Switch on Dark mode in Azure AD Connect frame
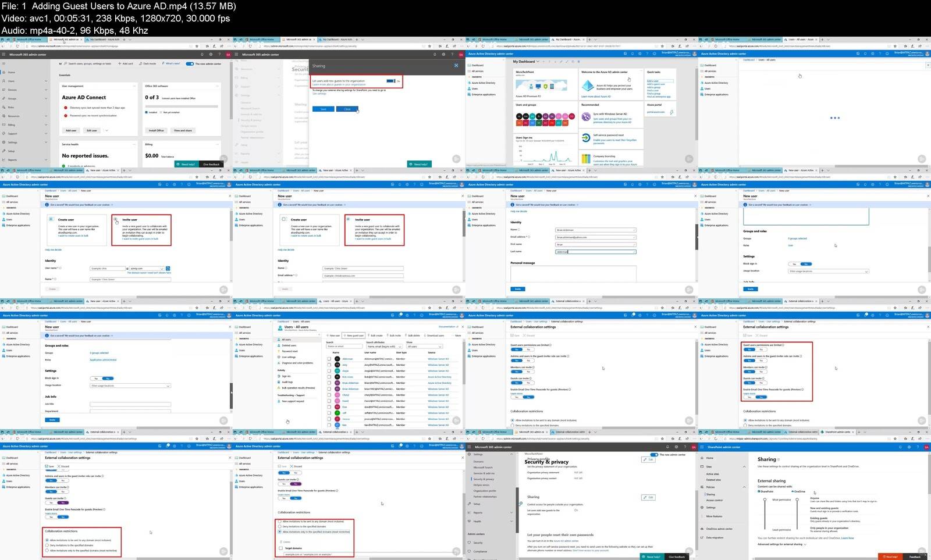931x560 pixels. tap(148, 63)
